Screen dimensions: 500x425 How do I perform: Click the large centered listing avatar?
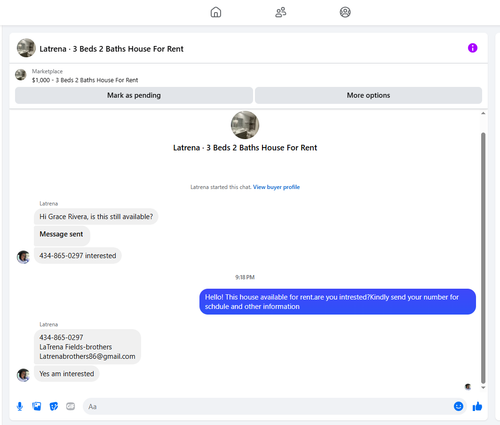[x=245, y=125]
